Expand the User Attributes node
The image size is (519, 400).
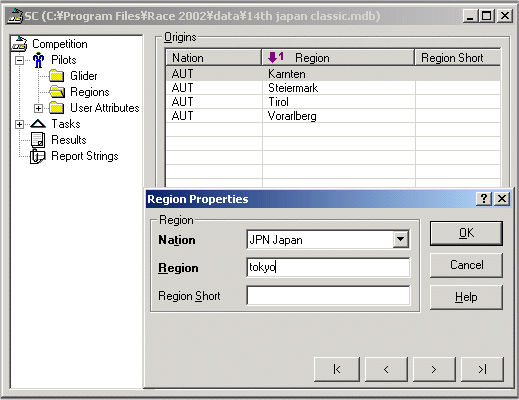click(38, 108)
